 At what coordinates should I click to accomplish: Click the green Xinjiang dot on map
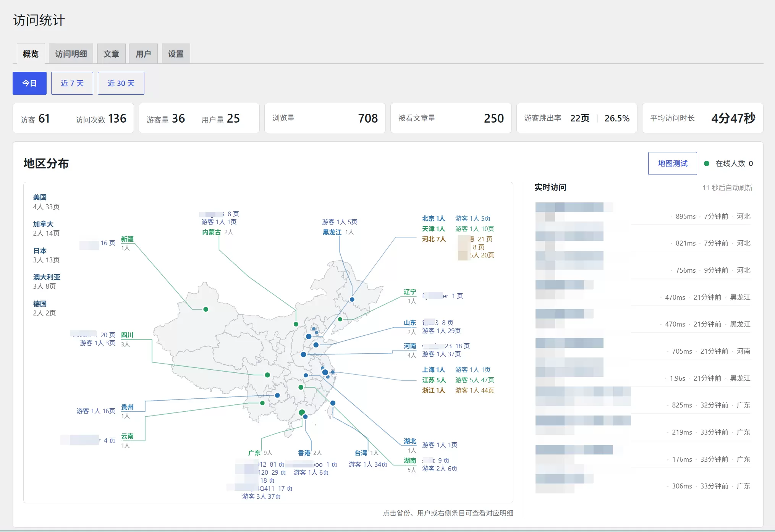click(205, 309)
